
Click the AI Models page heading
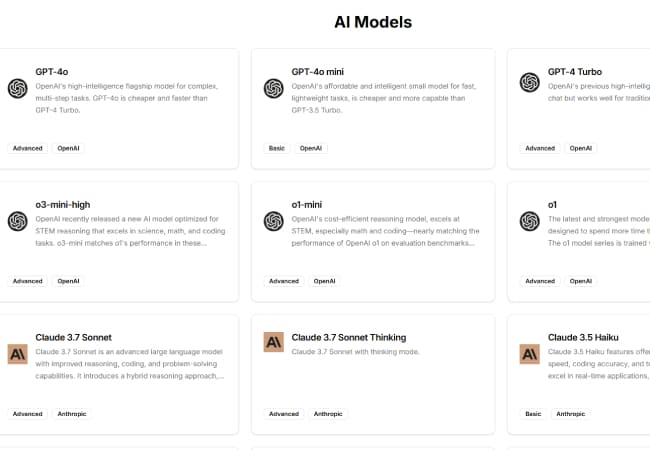373,22
